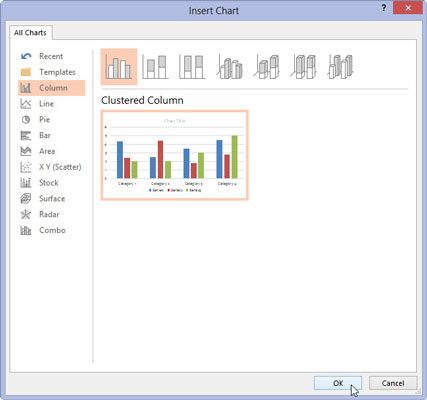
Task: Click the Templates folder icon
Action: 26,72
